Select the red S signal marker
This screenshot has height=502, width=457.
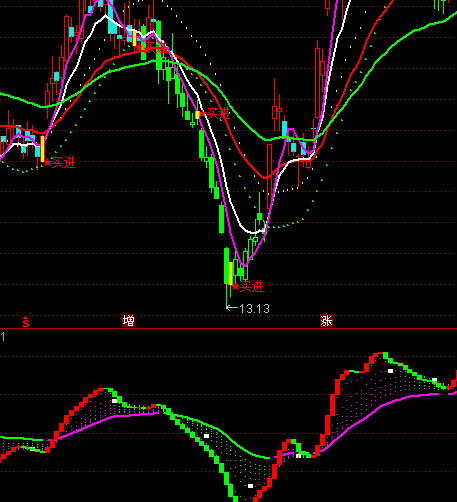pyautogui.click(x=26, y=321)
